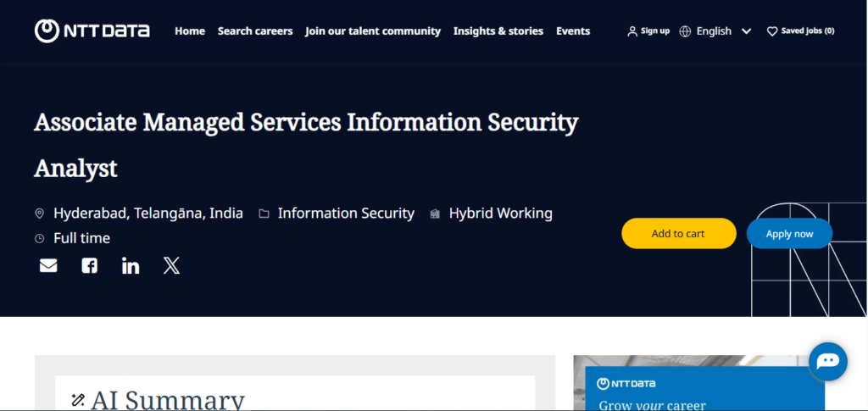This screenshot has width=868, height=411.
Task: Click Add to cart button
Action: click(679, 233)
